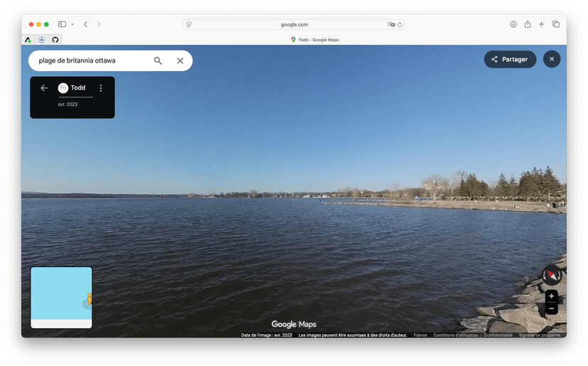
Task: Click Todd's profile avatar
Action: tap(63, 88)
